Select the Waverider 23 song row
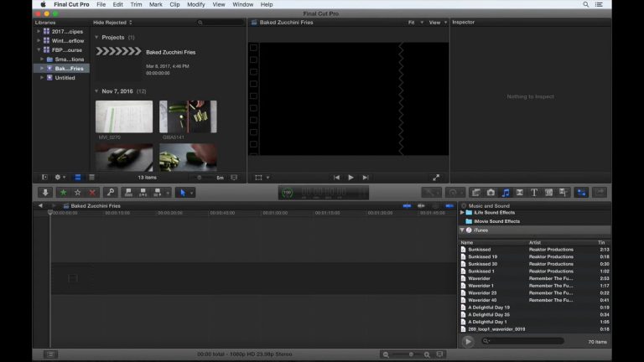Image resolution: width=644 pixels, height=362 pixels. (535, 292)
